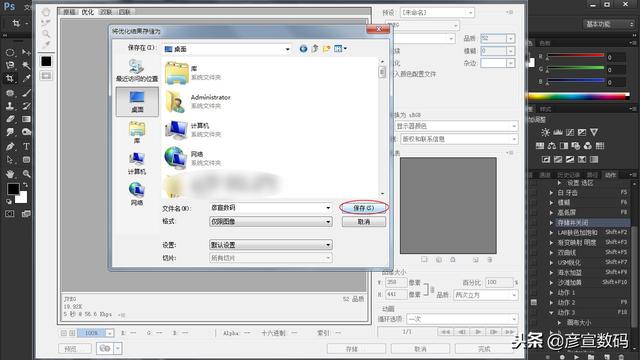
Task: Open the 桌面 location in places bar
Action: tap(137, 102)
